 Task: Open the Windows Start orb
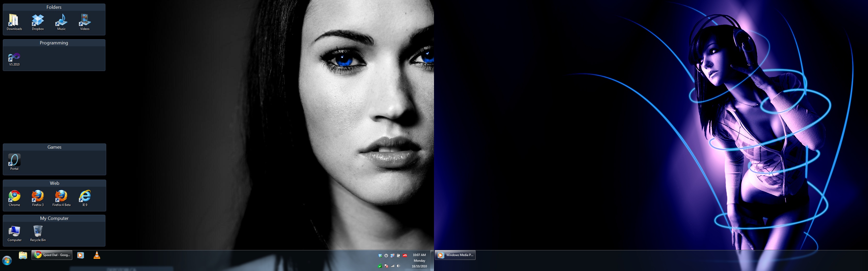[7, 261]
